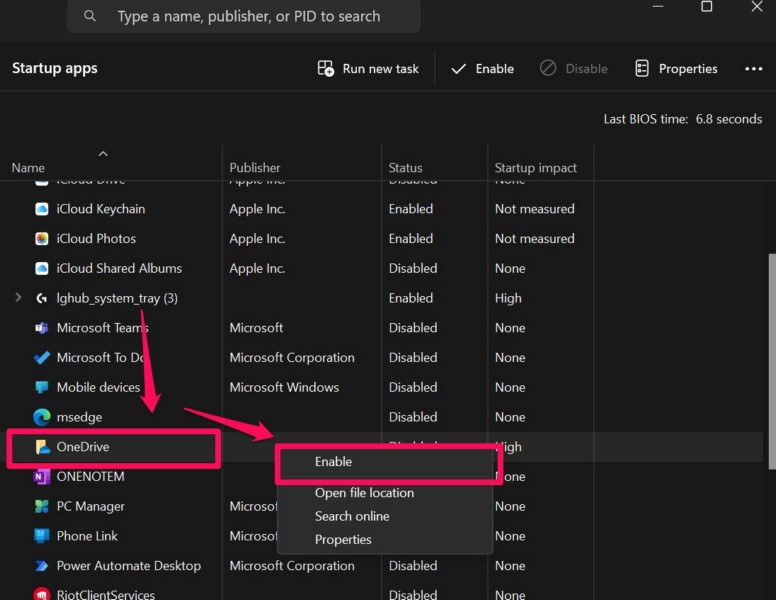Viewport: 776px width, 600px height.
Task: Click Properties in the context menu
Action: coord(343,540)
